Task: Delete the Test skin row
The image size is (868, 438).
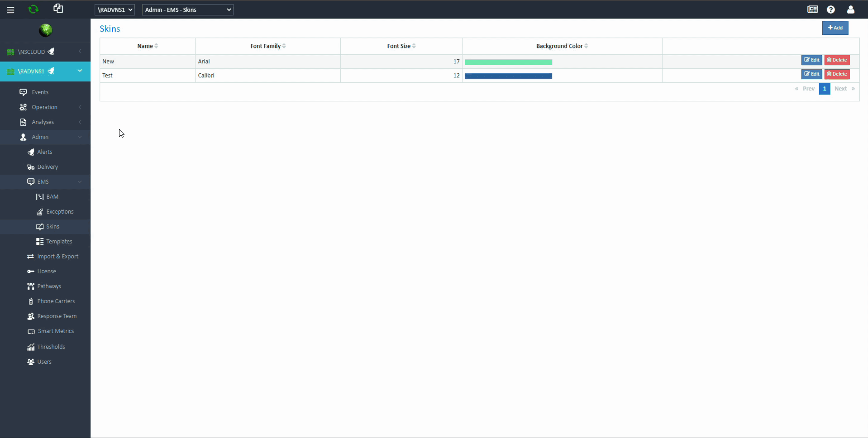Action: (837, 74)
